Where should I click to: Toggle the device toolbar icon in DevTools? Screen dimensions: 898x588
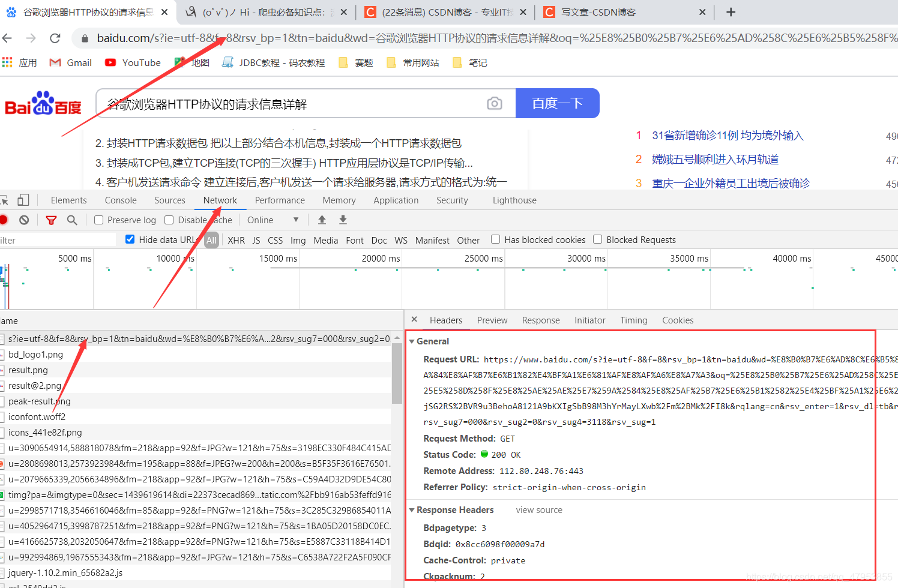coord(23,200)
